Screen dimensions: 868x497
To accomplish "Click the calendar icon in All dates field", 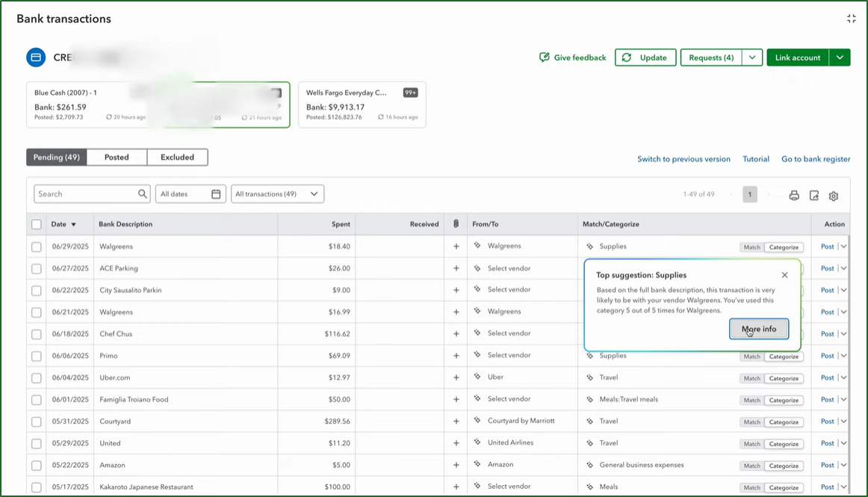I will (216, 194).
